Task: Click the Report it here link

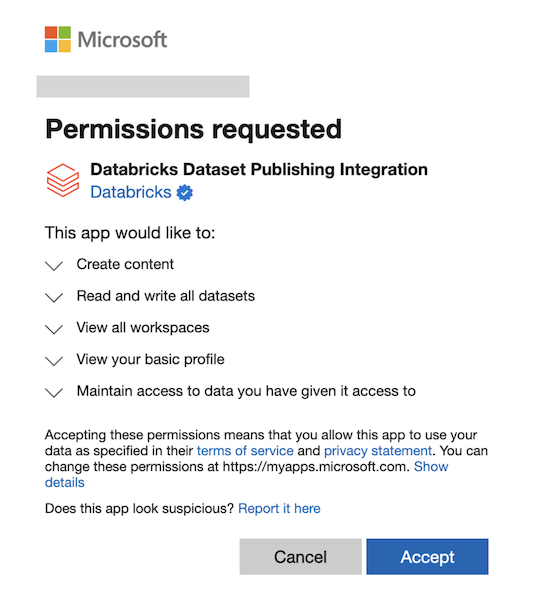Action: 279,509
